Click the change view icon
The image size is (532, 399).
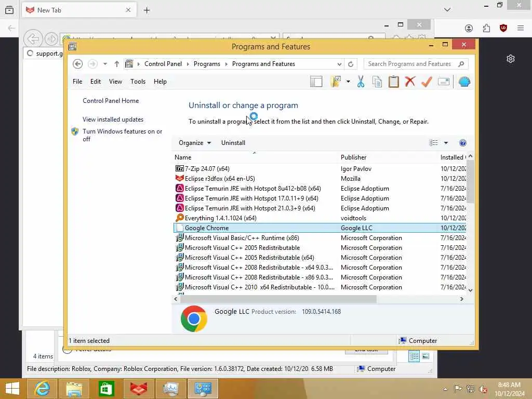[434, 143]
